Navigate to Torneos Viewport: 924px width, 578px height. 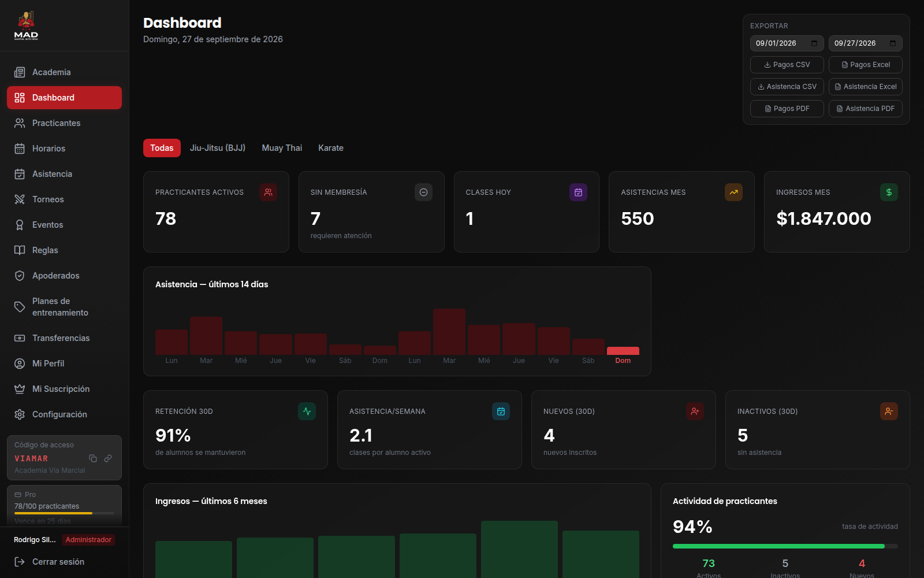pyautogui.click(x=64, y=199)
